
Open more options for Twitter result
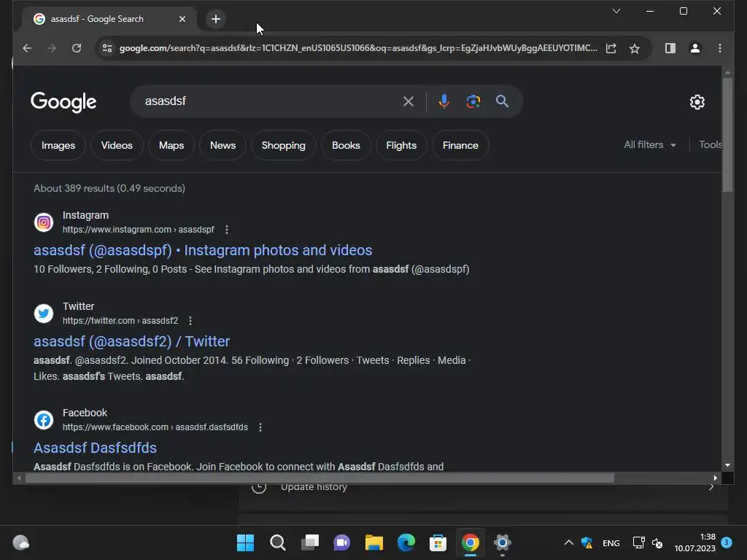[x=190, y=321]
